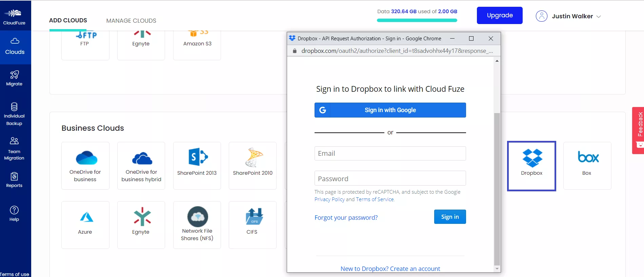Click the Password input field
644x277 pixels.
coord(390,178)
